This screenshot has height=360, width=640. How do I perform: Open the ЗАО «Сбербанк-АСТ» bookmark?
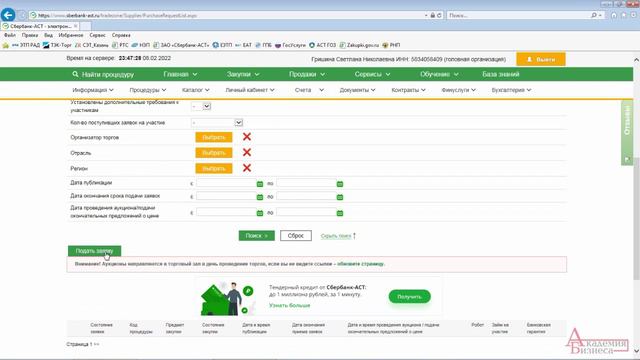[x=181, y=45]
